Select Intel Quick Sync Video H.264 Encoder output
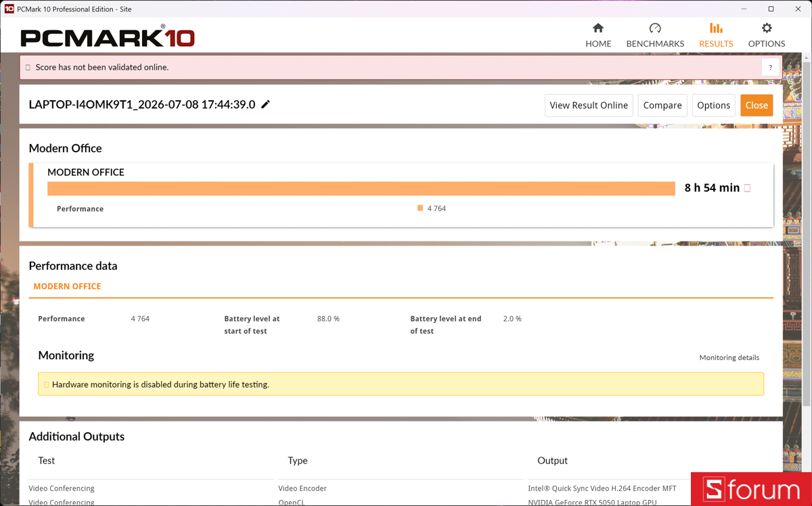Image resolution: width=812 pixels, height=506 pixels. tap(602, 488)
